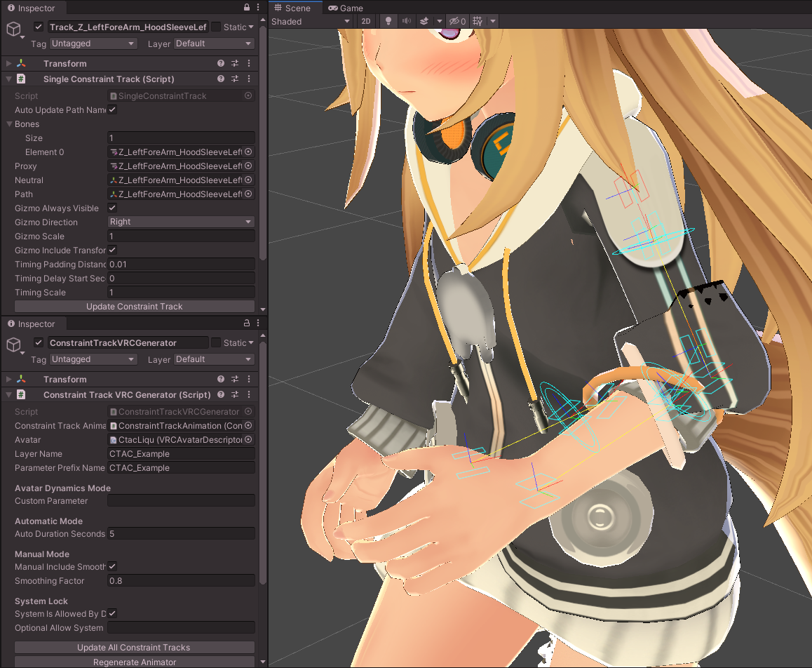Toggle scene effects button in Scene toolbar
This screenshot has width=812, height=668.
424,21
